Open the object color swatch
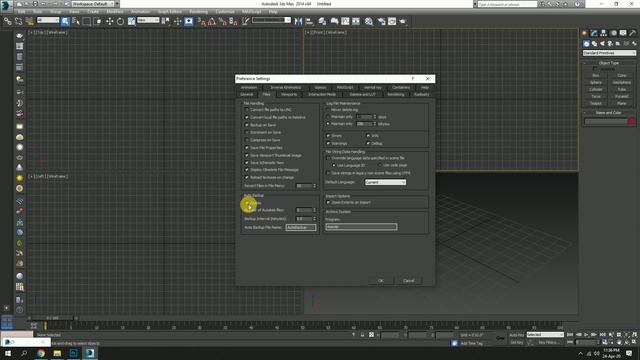 632,121
